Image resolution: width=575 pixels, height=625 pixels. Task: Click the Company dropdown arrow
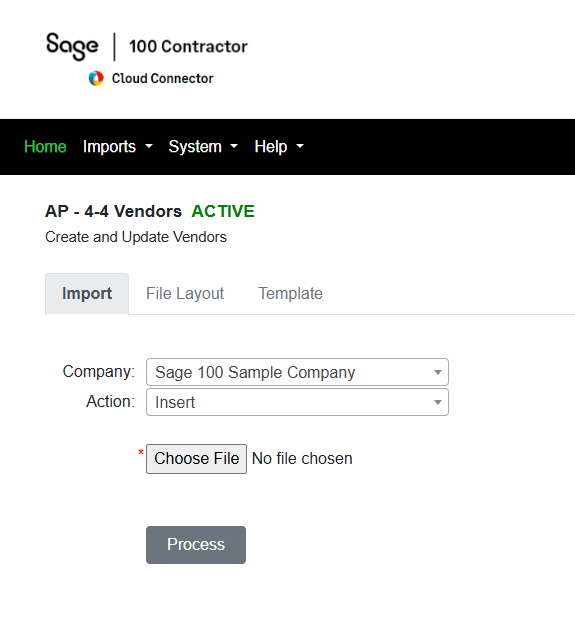[x=438, y=372]
